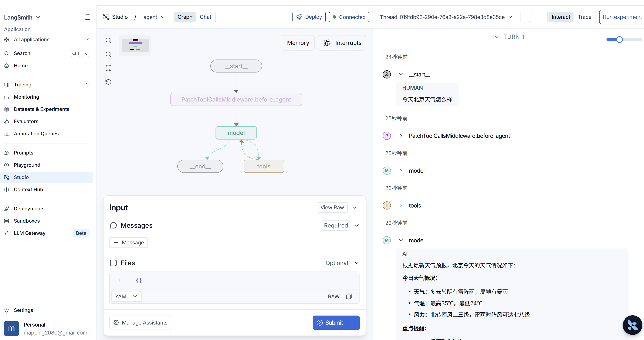Collapse the Messages section chevron
The image size is (644, 340).
(356, 225)
